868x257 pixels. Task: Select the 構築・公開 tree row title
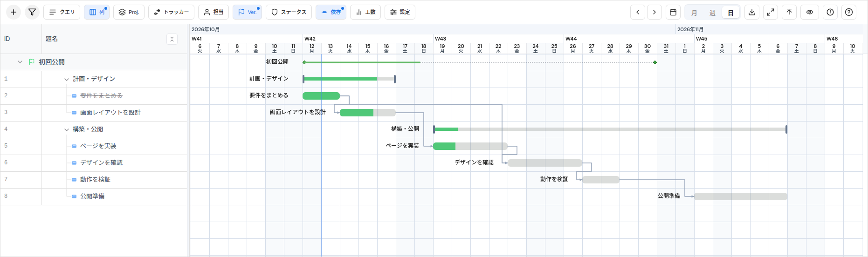(88, 129)
